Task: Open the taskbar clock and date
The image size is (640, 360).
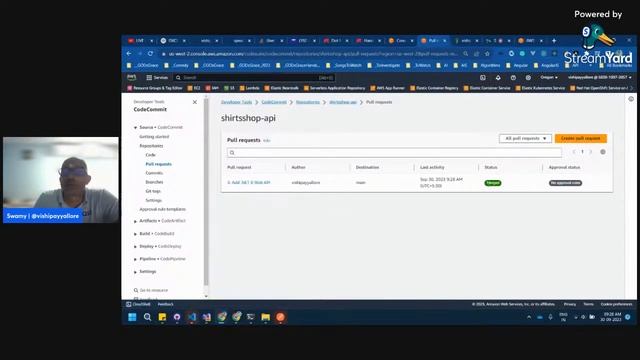Action: click(x=611, y=317)
